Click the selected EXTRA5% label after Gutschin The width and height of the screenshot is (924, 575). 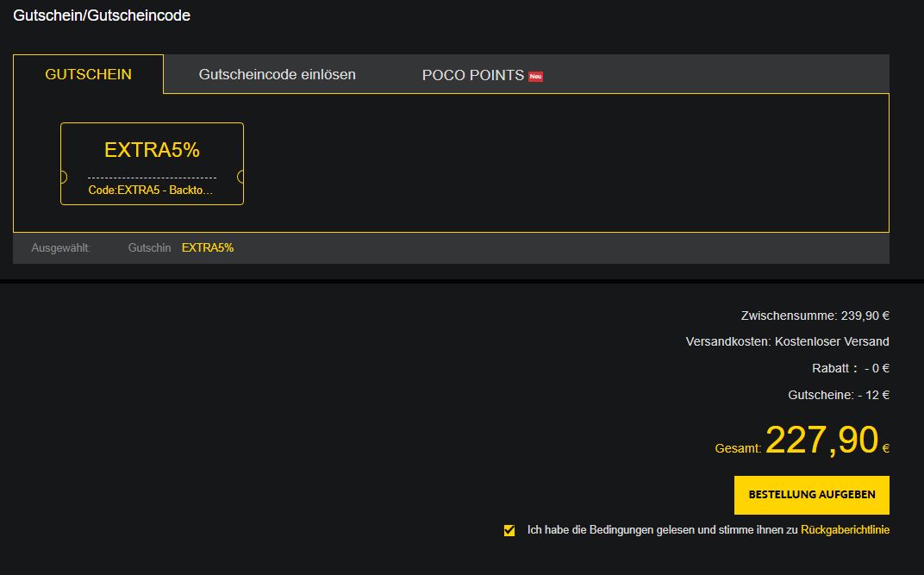207,248
